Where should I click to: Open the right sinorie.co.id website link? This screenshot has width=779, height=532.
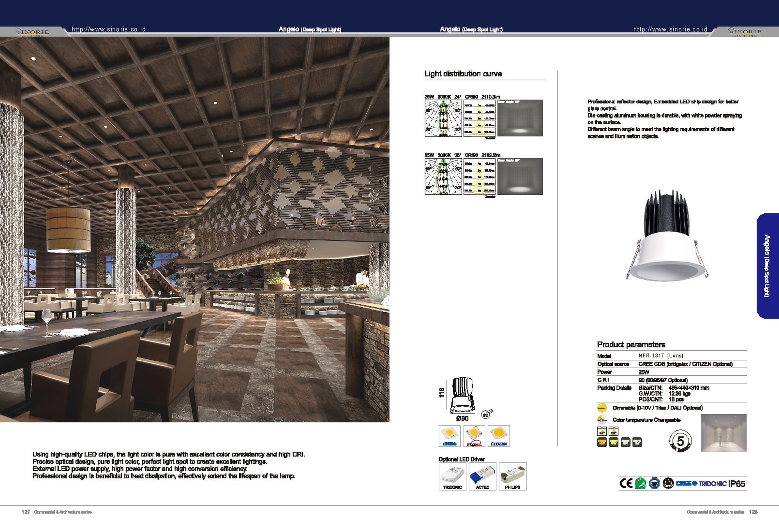point(670,29)
